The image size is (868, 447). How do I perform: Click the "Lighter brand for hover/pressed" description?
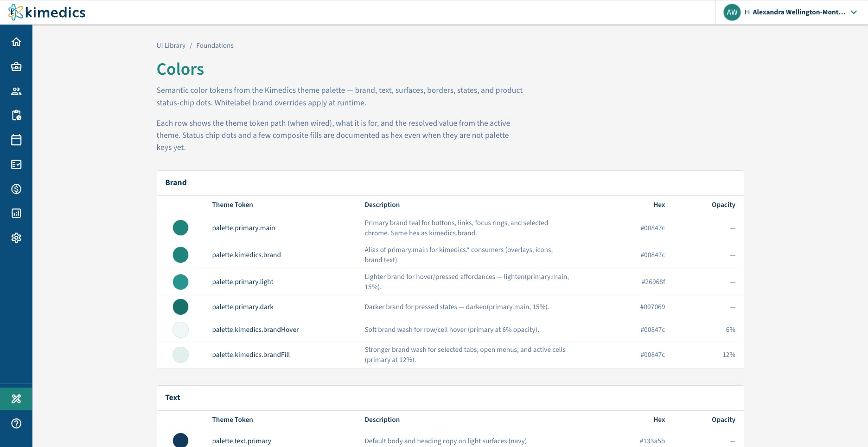(467, 282)
